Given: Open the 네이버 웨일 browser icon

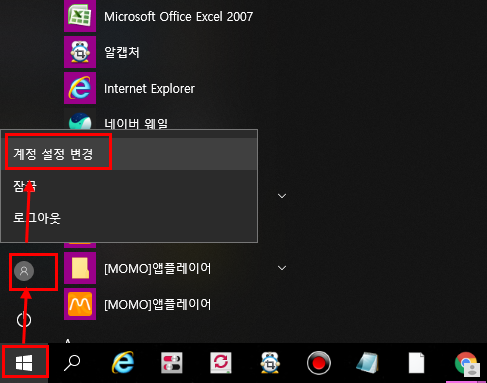Looking at the screenshot, I should (x=80, y=122).
